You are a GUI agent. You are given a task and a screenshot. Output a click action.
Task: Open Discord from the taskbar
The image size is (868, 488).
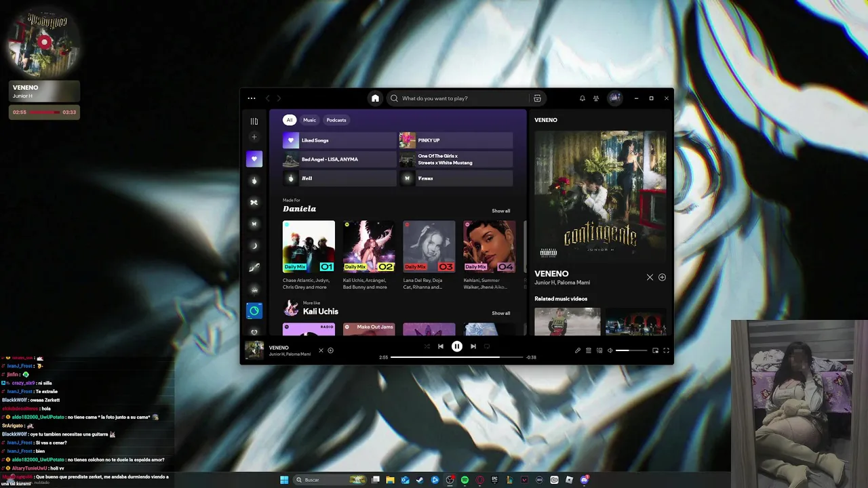(584, 480)
